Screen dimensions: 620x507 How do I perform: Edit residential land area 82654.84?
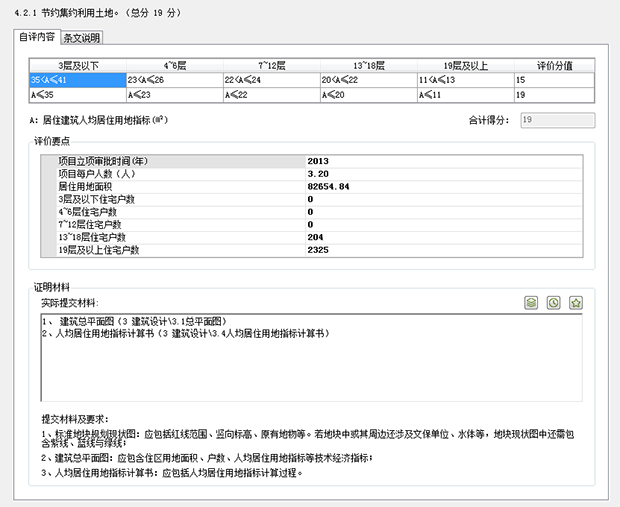[444, 187]
